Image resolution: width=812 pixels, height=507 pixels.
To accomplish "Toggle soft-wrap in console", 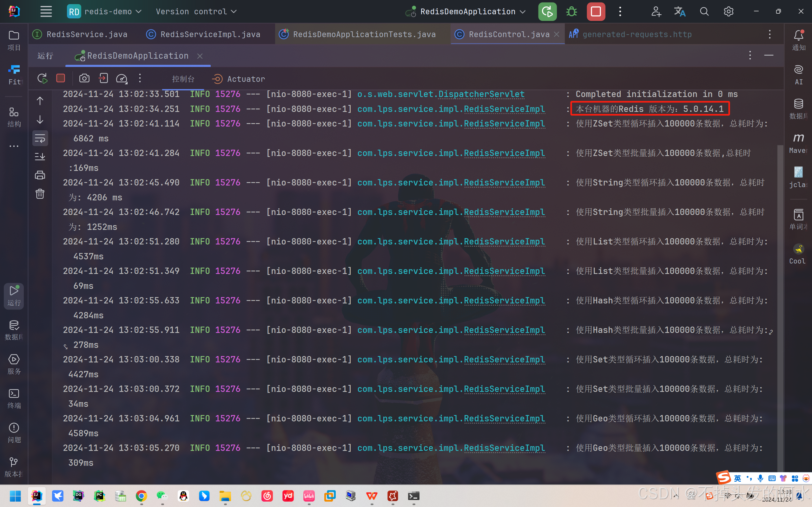I will [x=40, y=138].
